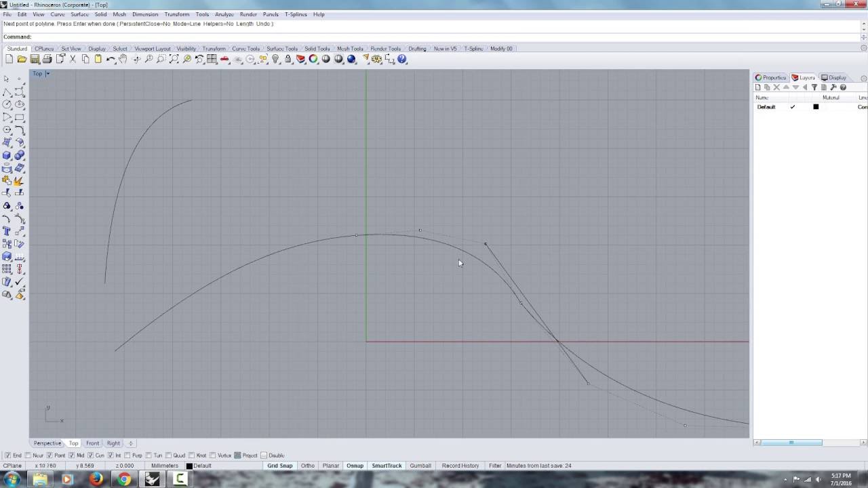Open the Surface menu
868x488 pixels.
[79, 14]
